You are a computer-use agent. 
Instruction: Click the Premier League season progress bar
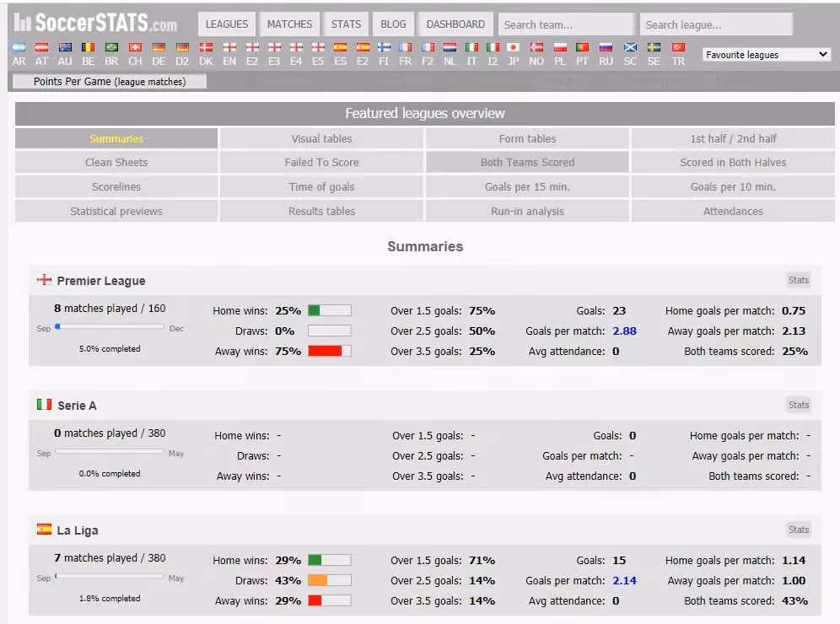coord(110,327)
